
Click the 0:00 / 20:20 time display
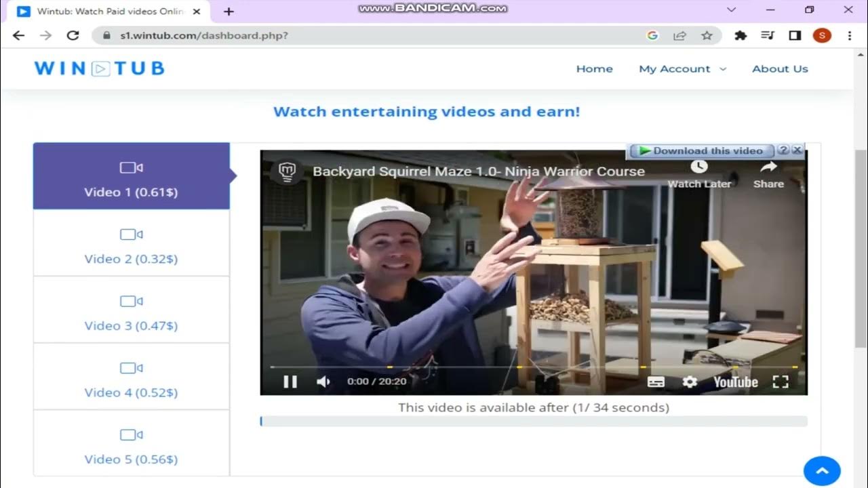click(x=377, y=382)
